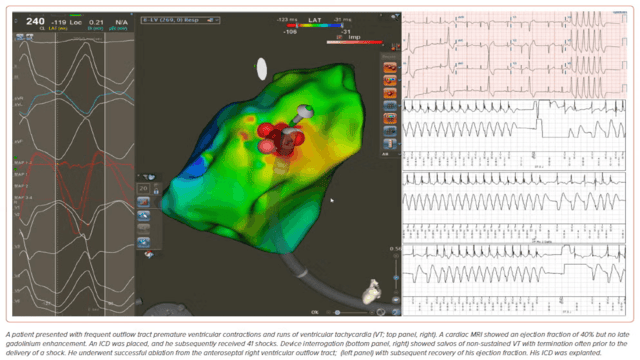This screenshot has height=360, width=640.
Task: Click the funnel-and-heart icon above the 20 field
Action: pos(149,177)
